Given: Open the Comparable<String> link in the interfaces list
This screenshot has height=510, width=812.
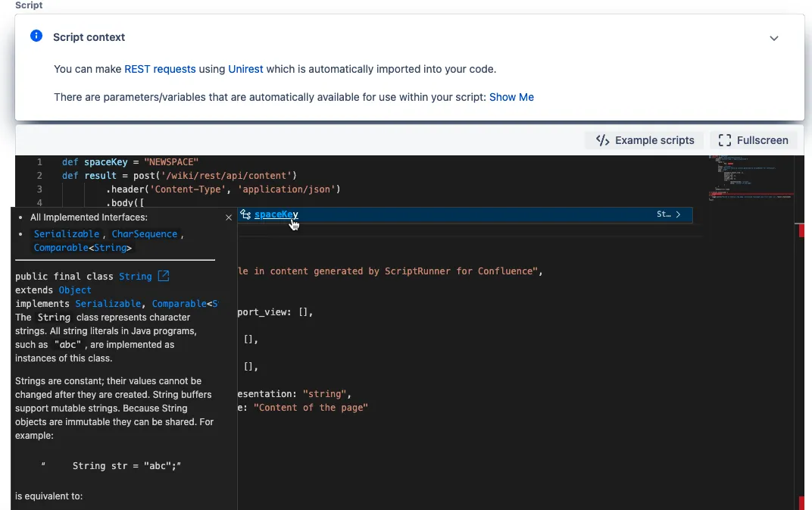Looking at the screenshot, I should (x=83, y=248).
